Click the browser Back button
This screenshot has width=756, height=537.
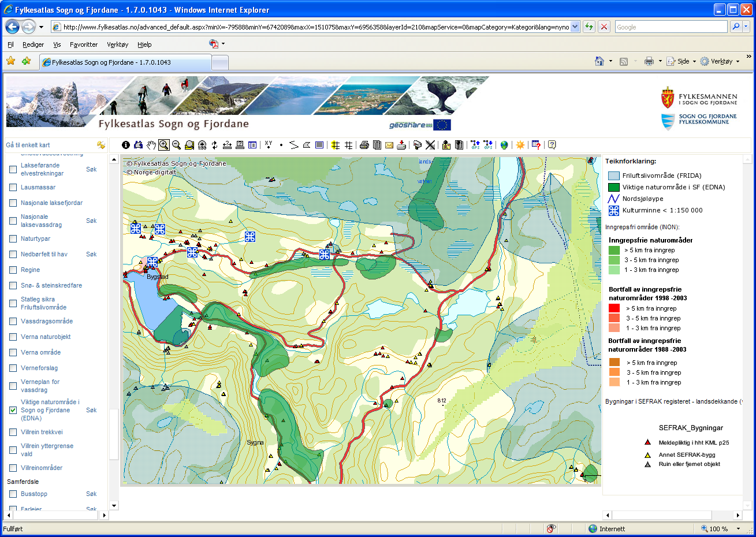point(13,27)
